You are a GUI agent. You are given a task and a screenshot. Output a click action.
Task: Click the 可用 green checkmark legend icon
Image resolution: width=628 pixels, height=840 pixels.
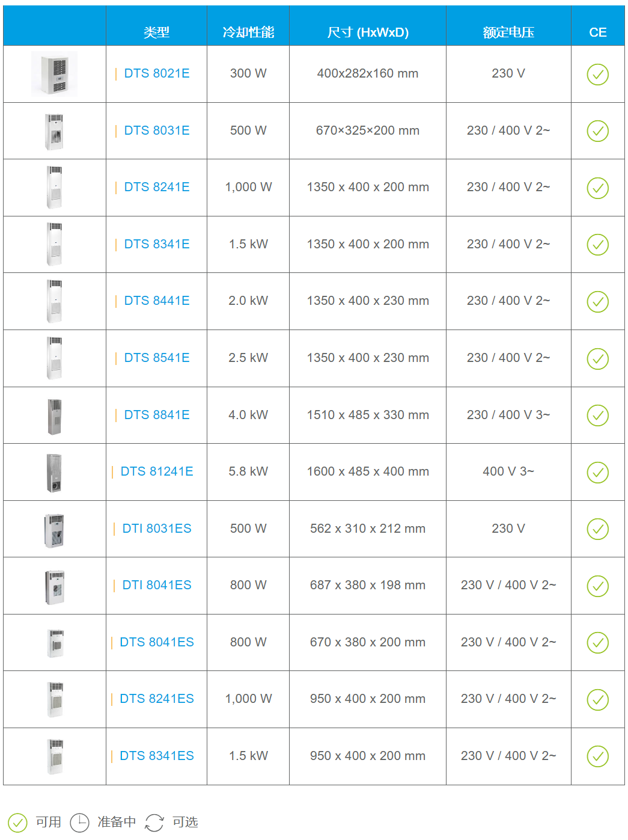coord(17,823)
